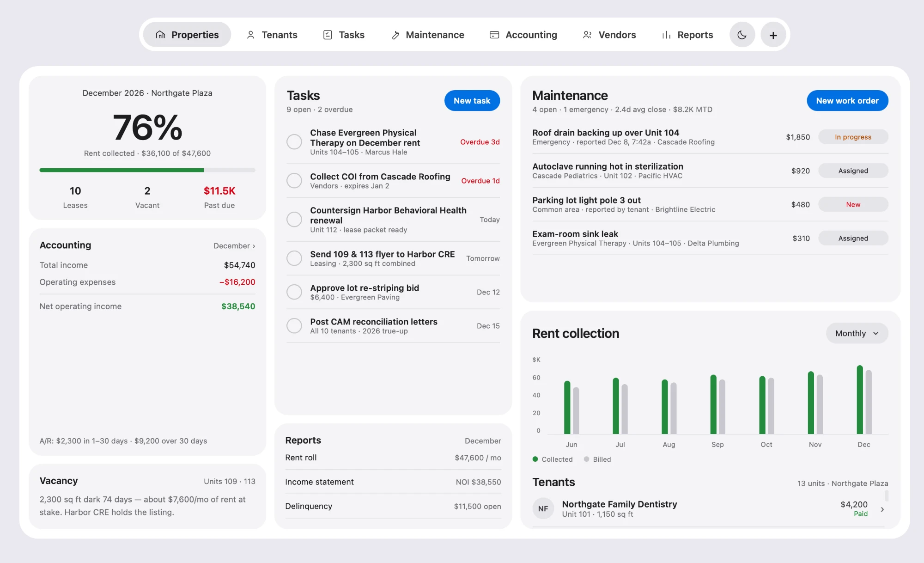Click the bar chart icon beside Reports

pyautogui.click(x=666, y=35)
